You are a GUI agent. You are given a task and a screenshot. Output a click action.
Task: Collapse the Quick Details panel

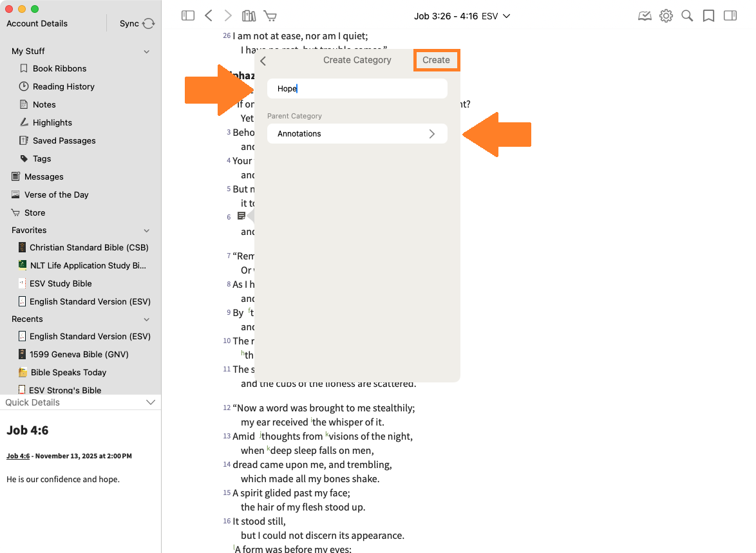pos(151,402)
